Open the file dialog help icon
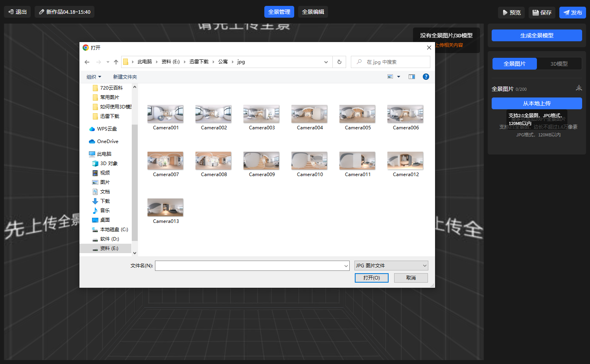The image size is (590, 364). point(426,77)
